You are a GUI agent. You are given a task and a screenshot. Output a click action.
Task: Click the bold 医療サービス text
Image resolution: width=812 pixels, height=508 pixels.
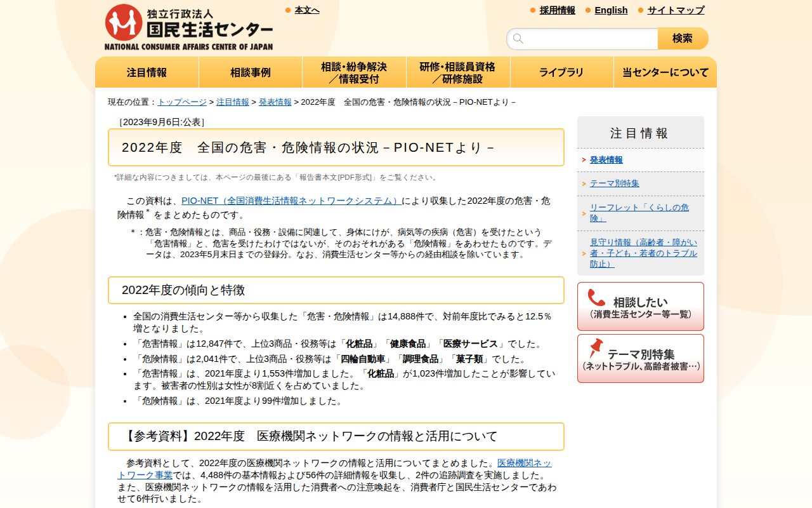tap(471, 344)
